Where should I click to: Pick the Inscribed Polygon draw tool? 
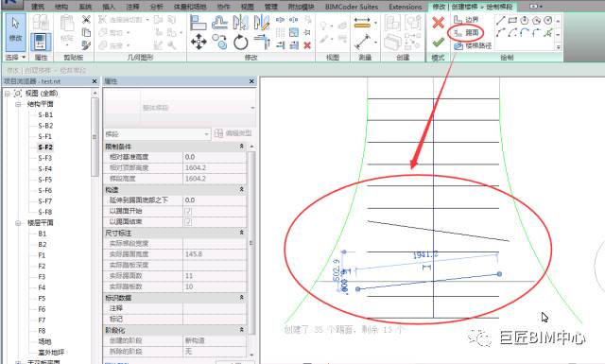point(524,21)
